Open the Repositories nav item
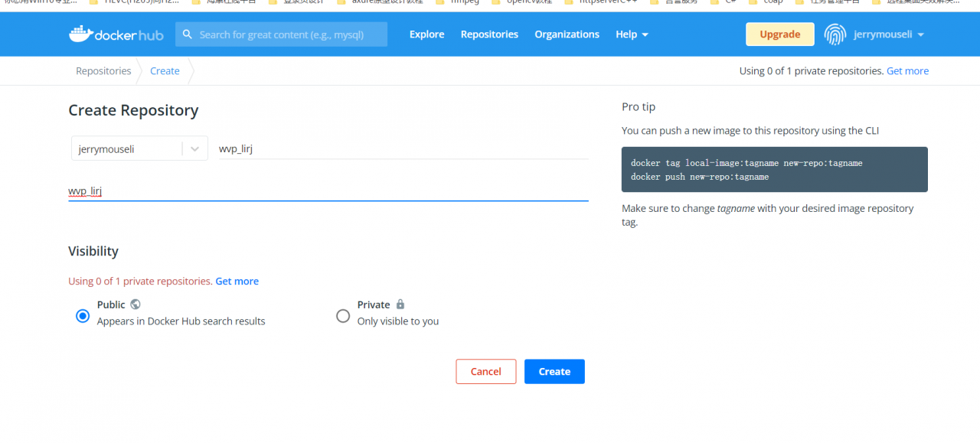 point(489,34)
